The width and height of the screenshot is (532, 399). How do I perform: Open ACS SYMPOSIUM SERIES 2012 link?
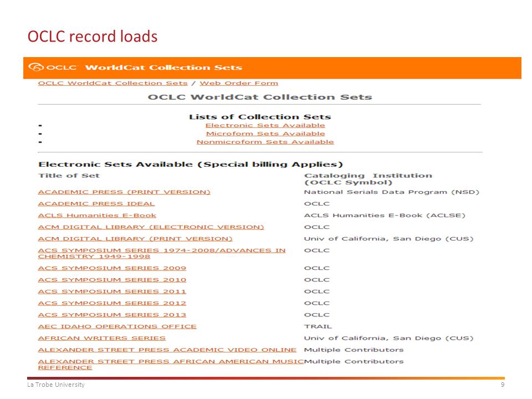(112, 303)
